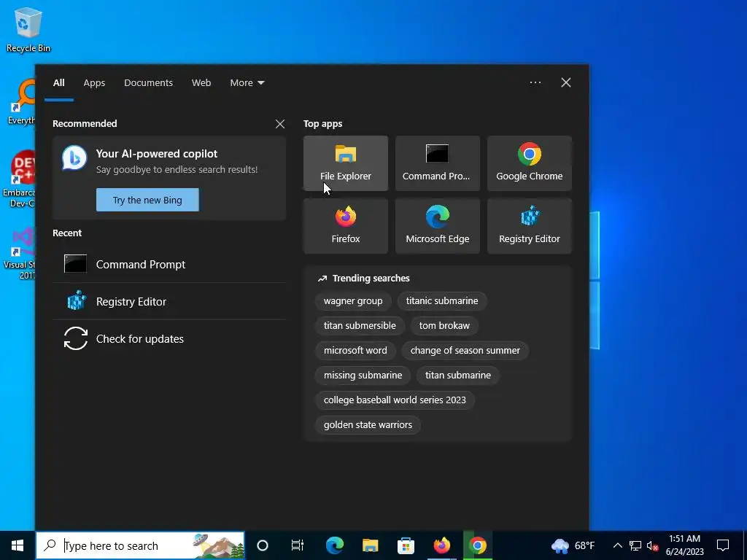This screenshot has height=560, width=747.
Task: Open Microsoft Store from the taskbar
Action: click(x=406, y=545)
